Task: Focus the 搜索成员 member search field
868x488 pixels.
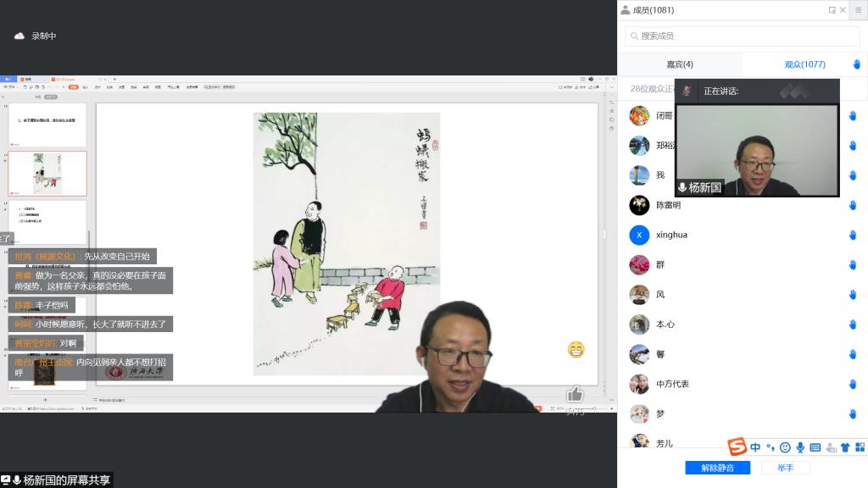Action: pyautogui.click(x=742, y=36)
